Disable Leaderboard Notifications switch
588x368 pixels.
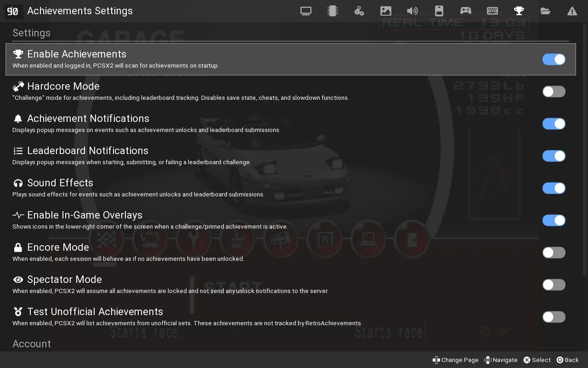tap(554, 156)
